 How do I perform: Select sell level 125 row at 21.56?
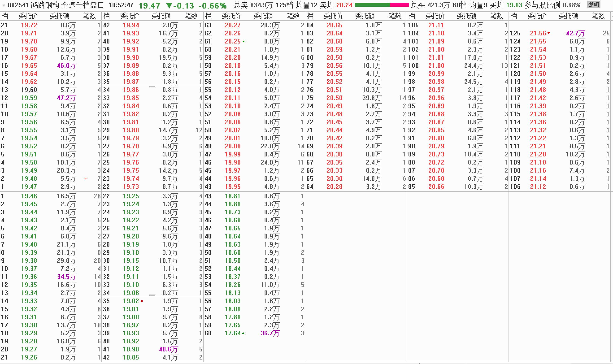click(538, 33)
